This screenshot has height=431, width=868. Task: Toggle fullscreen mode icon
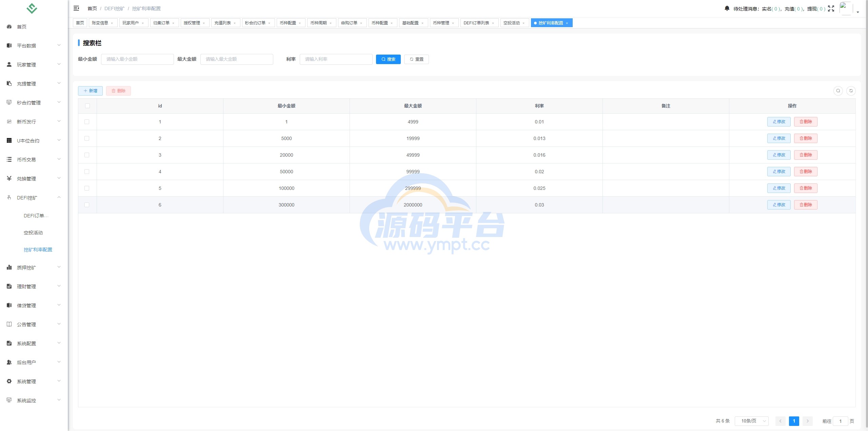point(831,8)
